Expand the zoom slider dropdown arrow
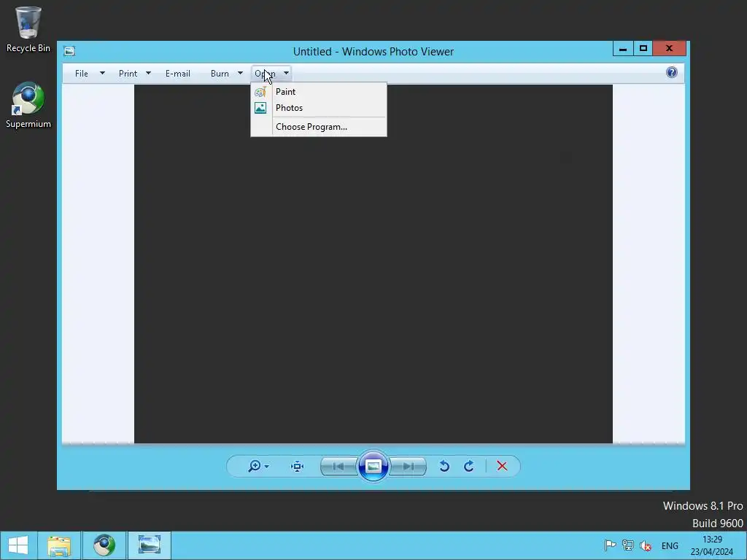 pyautogui.click(x=267, y=466)
